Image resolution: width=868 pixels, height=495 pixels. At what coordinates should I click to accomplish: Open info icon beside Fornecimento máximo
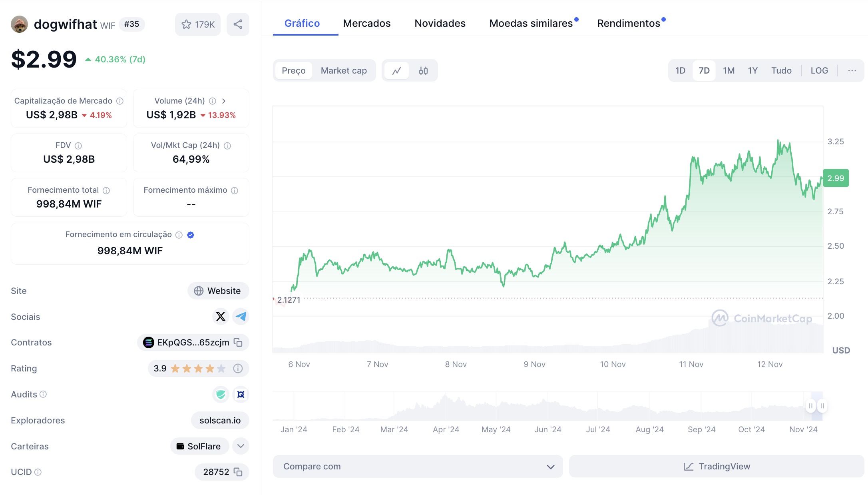point(235,190)
